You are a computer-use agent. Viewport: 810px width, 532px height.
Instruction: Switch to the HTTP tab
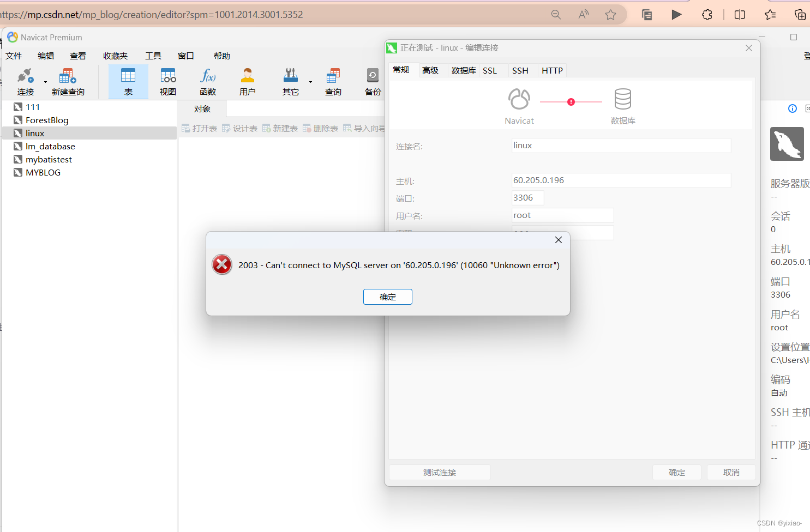tap(552, 70)
